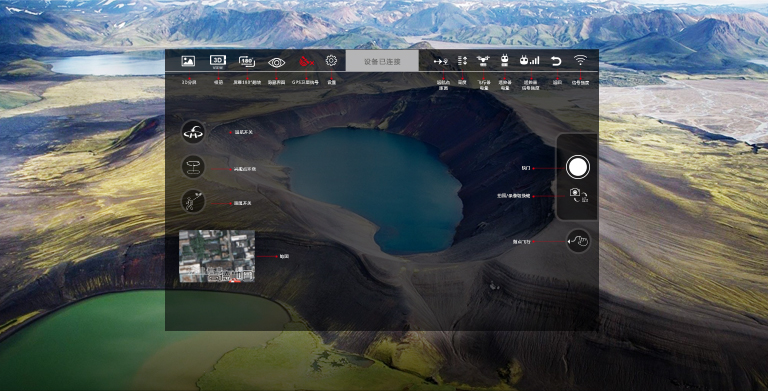Screen dimensions: 768x391
Task: Select the device connected status tab
Action: click(382, 61)
